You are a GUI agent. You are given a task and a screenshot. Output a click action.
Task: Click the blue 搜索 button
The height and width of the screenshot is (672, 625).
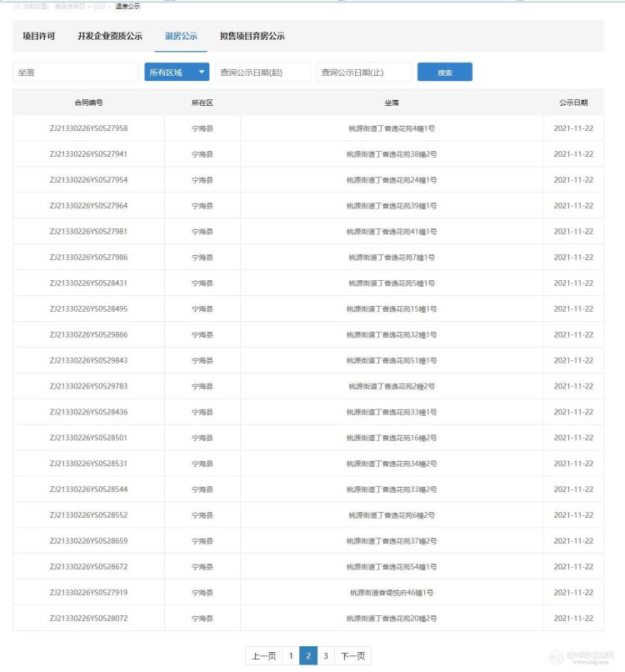(444, 73)
